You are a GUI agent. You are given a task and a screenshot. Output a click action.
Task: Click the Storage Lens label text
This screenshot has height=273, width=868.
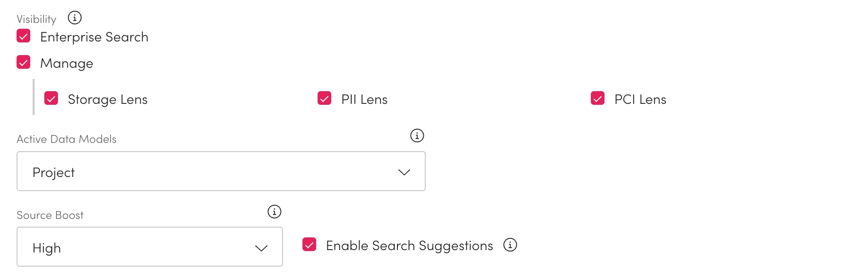point(108,99)
